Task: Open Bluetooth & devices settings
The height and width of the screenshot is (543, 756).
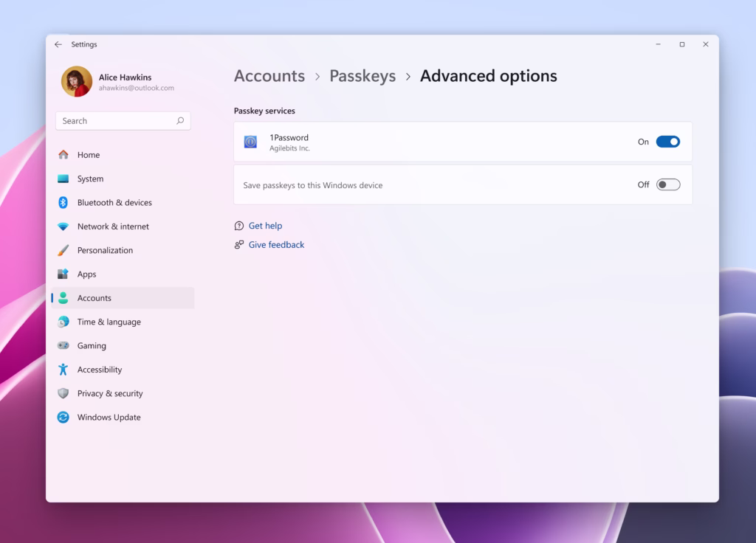Action: click(64, 202)
